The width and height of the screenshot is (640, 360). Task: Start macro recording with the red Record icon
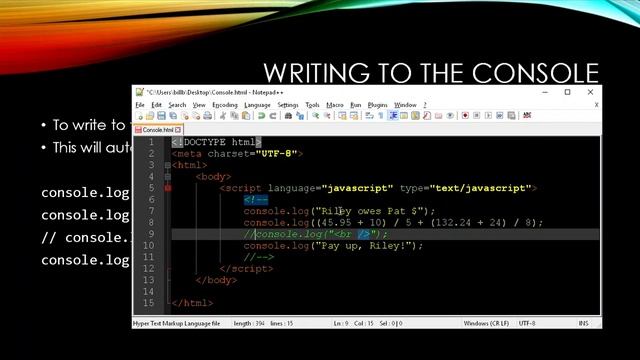coord(465,116)
